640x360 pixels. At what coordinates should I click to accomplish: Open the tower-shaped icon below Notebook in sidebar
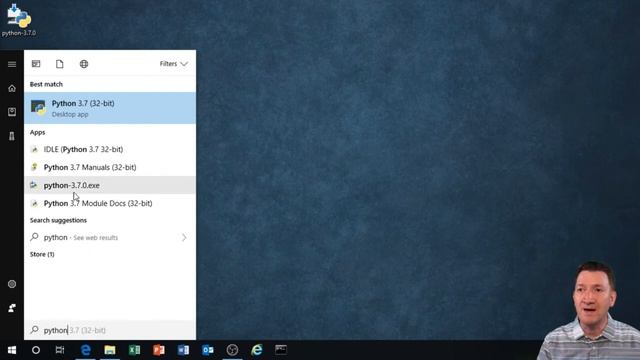(12, 136)
